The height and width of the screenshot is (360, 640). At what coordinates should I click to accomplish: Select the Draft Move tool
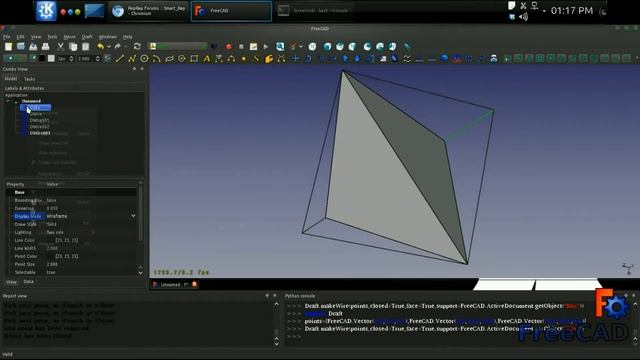tap(296, 59)
